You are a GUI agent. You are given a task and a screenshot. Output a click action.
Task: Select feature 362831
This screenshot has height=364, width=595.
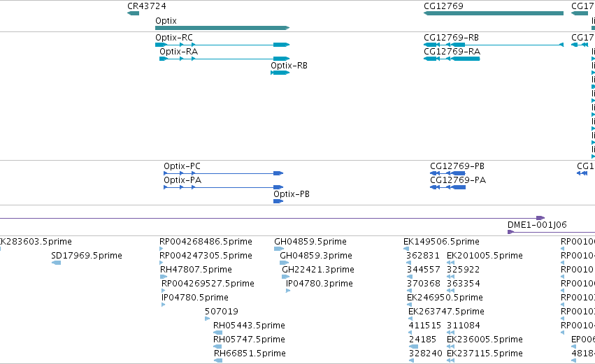(409, 263)
